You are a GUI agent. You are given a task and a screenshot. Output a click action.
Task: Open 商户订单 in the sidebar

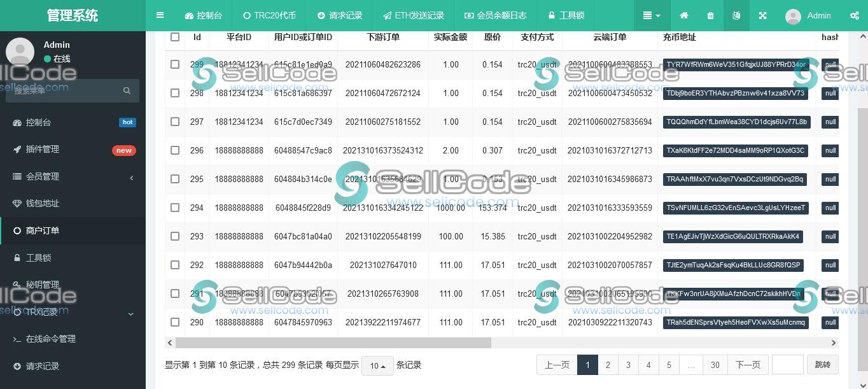(73, 230)
